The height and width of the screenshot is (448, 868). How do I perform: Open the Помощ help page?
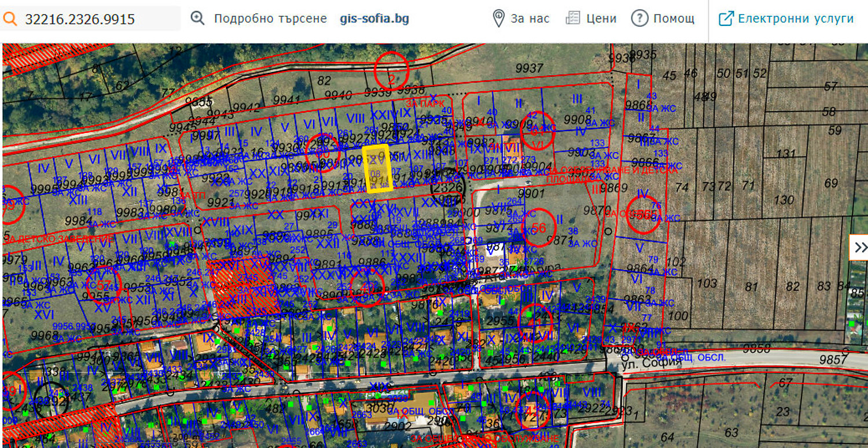tap(674, 18)
